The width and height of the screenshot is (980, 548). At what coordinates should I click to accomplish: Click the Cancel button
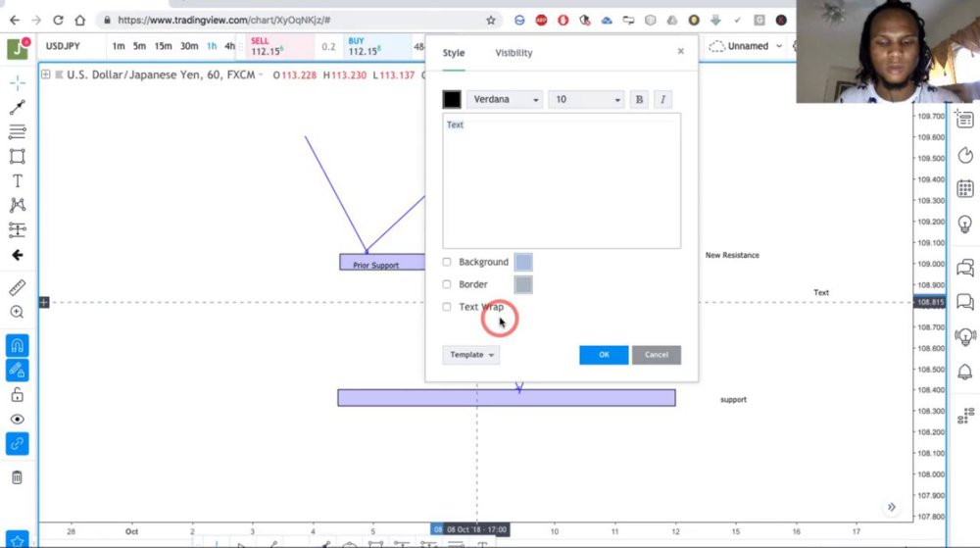pos(657,355)
